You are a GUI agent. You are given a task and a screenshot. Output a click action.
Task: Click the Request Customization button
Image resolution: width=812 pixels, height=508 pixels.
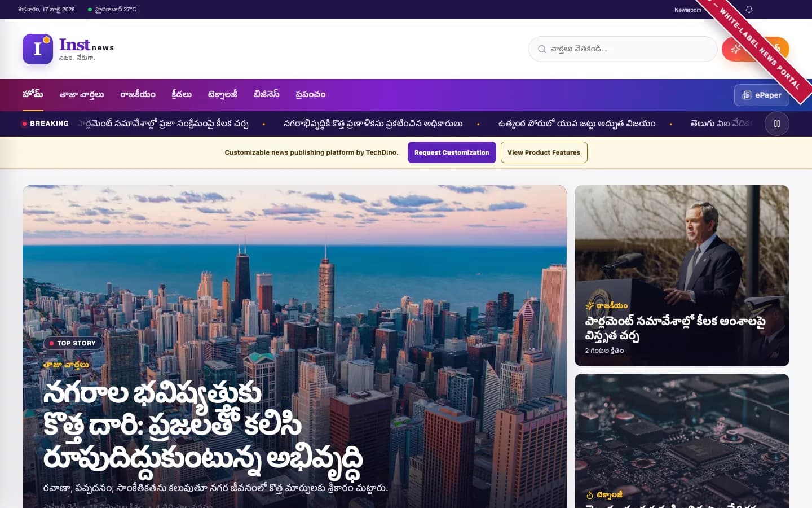[452, 152]
